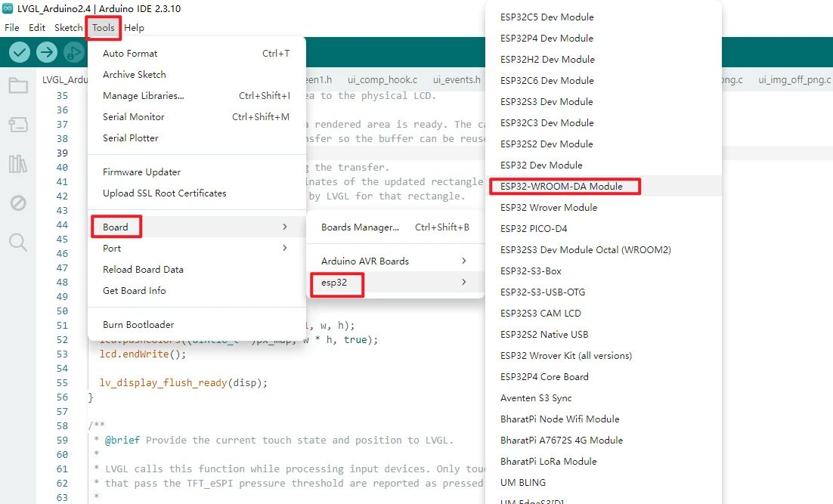Screen dimensions: 833x504
Task: Select ESP32 PICO-D4 board
Action: click(x=604, y=229)
